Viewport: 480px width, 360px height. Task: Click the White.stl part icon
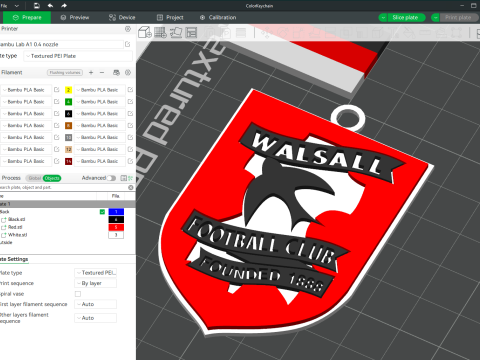coord(4,235)
